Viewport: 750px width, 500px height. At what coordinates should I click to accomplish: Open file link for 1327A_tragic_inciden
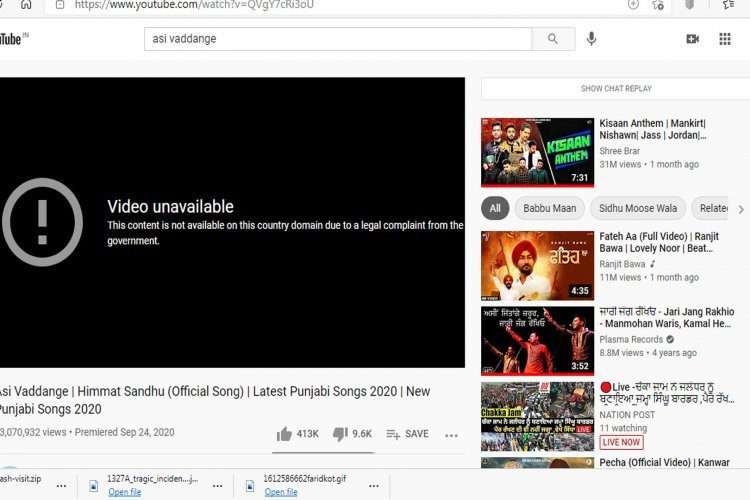pyautogui.click(x=124, y=492)
